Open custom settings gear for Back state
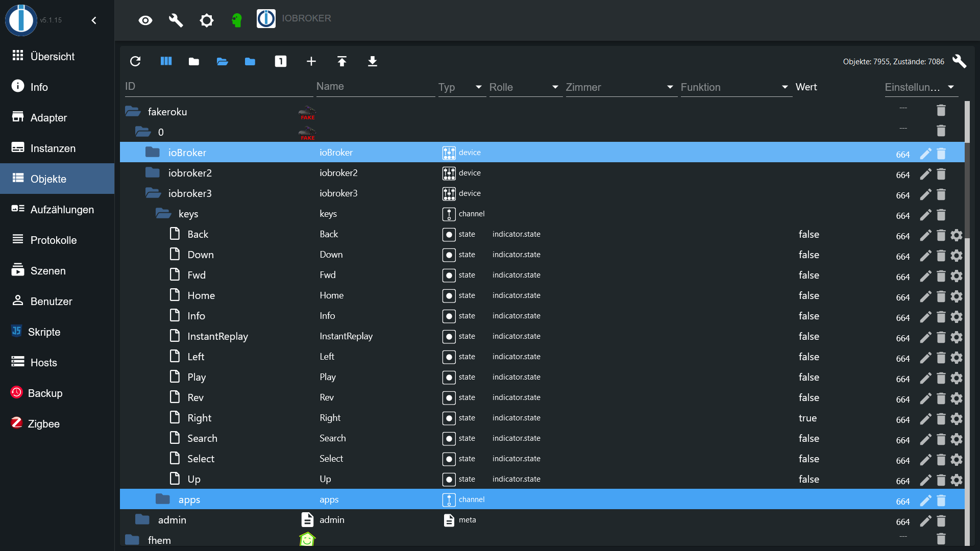The image size is (980, 551). coord(957,235)
